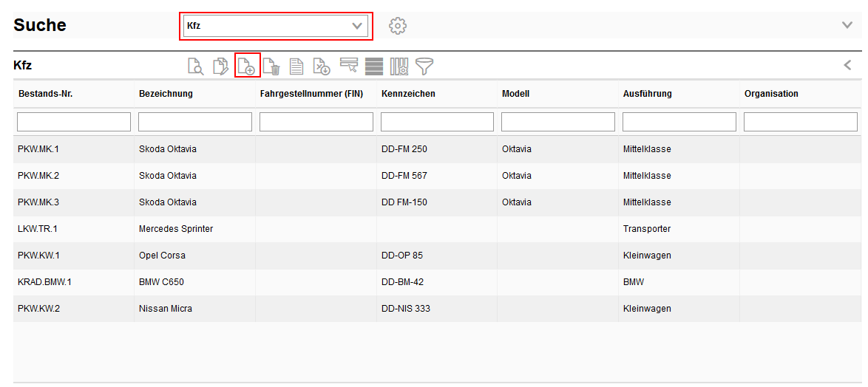This screenshot has height=387, width=868.
Task: Click the Bezeichnung filter input field
Action: tap(195, 122)
